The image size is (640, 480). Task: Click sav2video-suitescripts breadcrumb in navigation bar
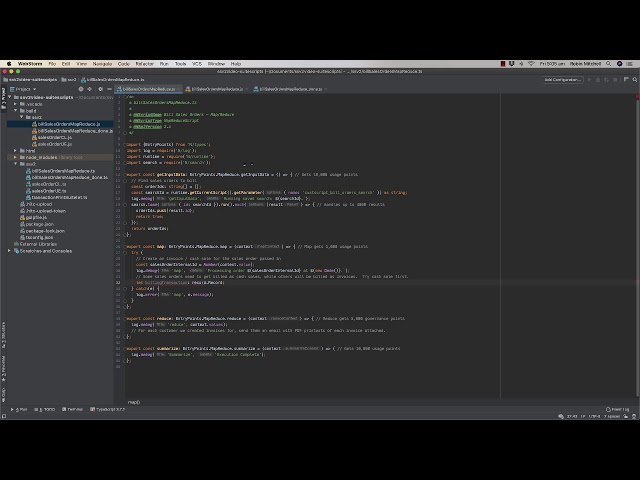[30, 80]
